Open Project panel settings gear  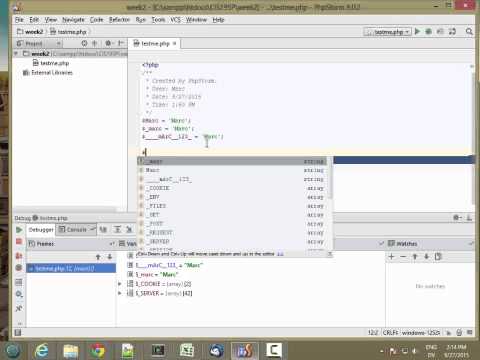pyautogui.click(x=108, y=43)
